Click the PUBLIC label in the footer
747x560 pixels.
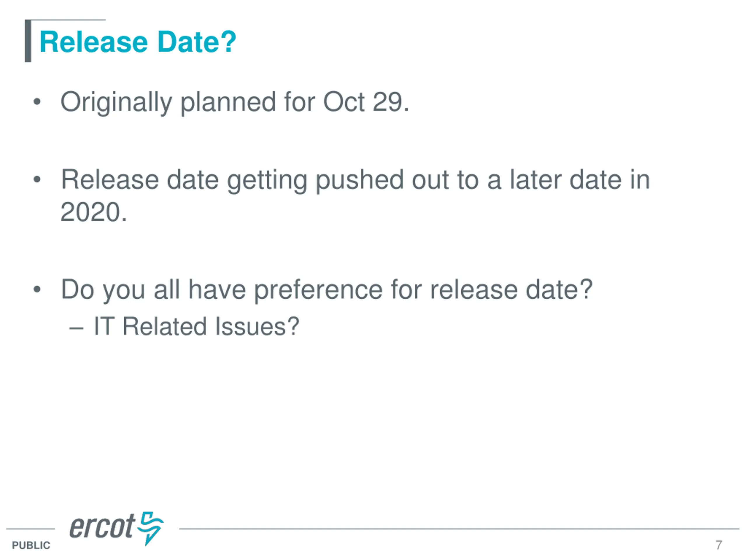(31, 545)
